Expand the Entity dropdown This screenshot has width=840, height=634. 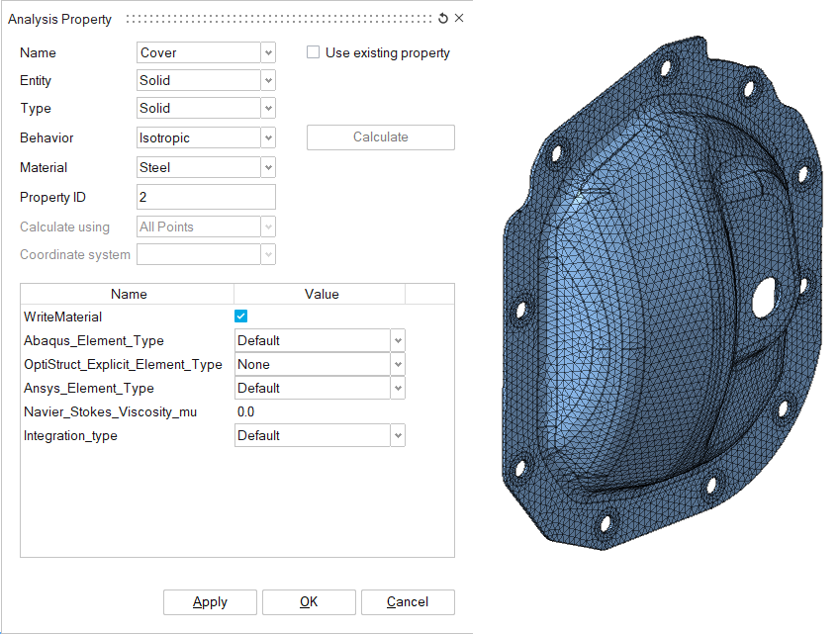(267, 80)
